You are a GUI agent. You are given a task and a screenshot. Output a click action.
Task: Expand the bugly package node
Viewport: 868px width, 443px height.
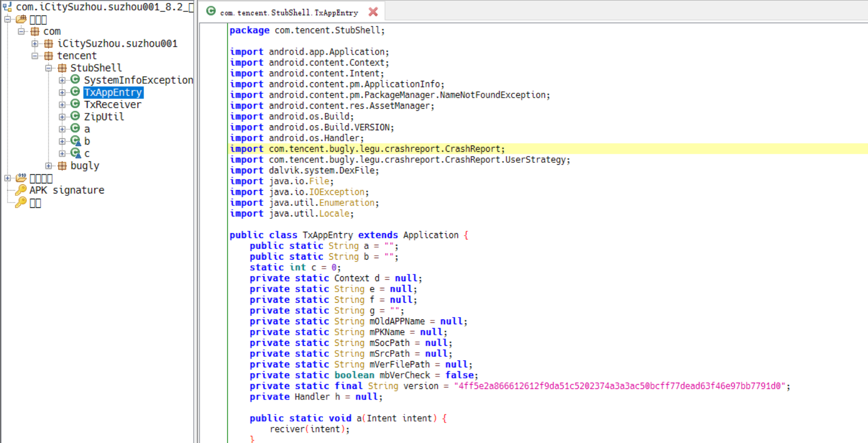(x=48, y=166)
